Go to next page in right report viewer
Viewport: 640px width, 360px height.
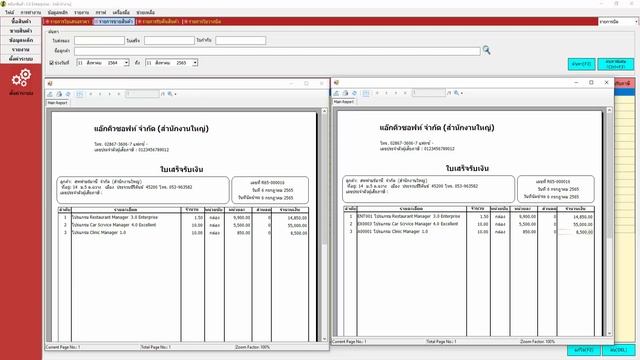[396, 93]
